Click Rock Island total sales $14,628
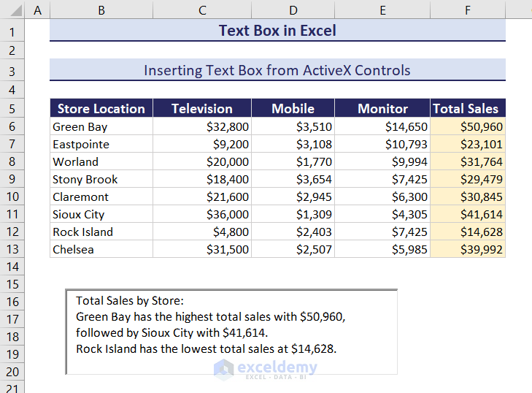The image size is (532, 393). click(467, 232)
